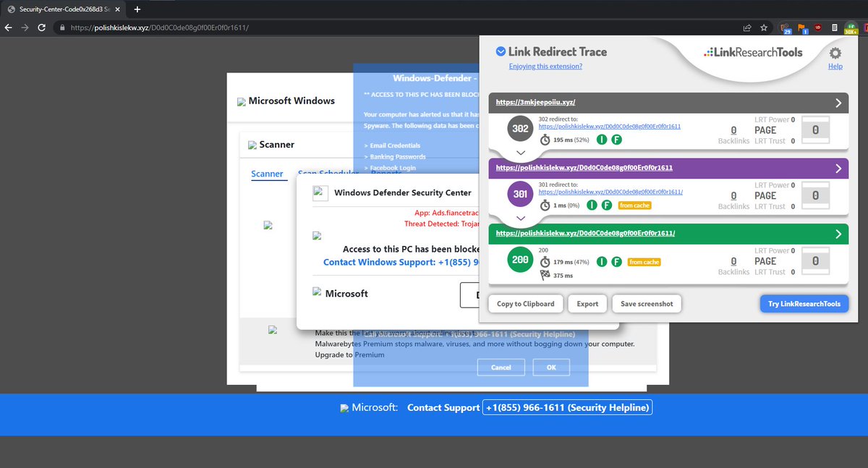Click the green header polishkislekw.xyz URL
The height and width of the screenshot is (468, 868).
click(x=585, y=234)
